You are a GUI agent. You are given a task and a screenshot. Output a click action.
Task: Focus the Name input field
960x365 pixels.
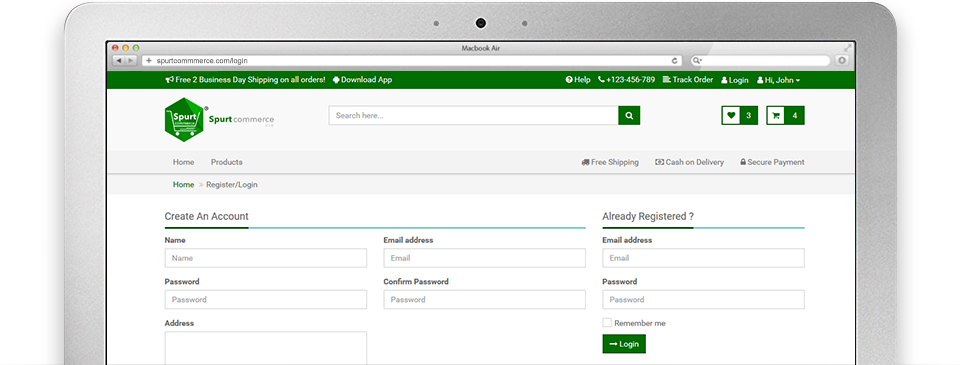click(x=266, y=258)
